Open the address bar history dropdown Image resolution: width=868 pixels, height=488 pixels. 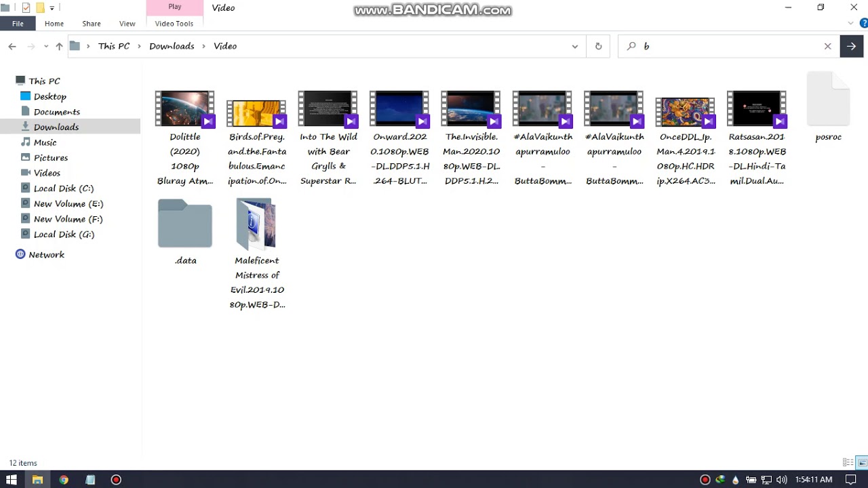[574, 46]
